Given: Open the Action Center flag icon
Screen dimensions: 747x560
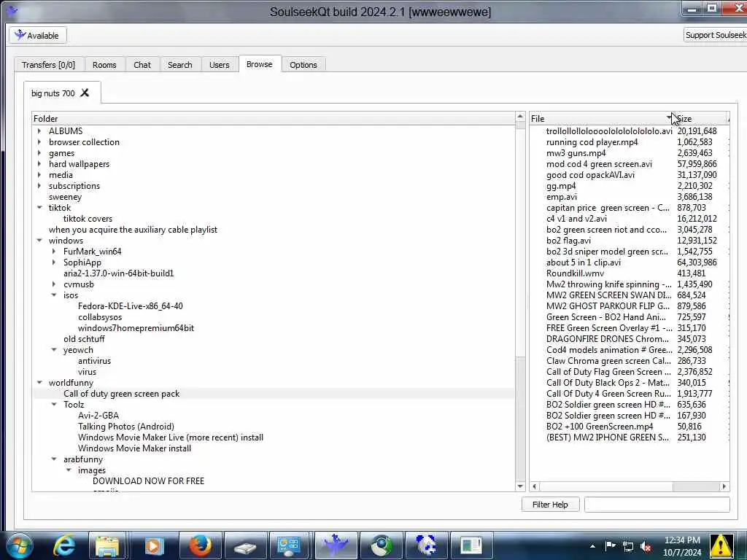Looking at the screenshot, I should click(x=610, y=545).
